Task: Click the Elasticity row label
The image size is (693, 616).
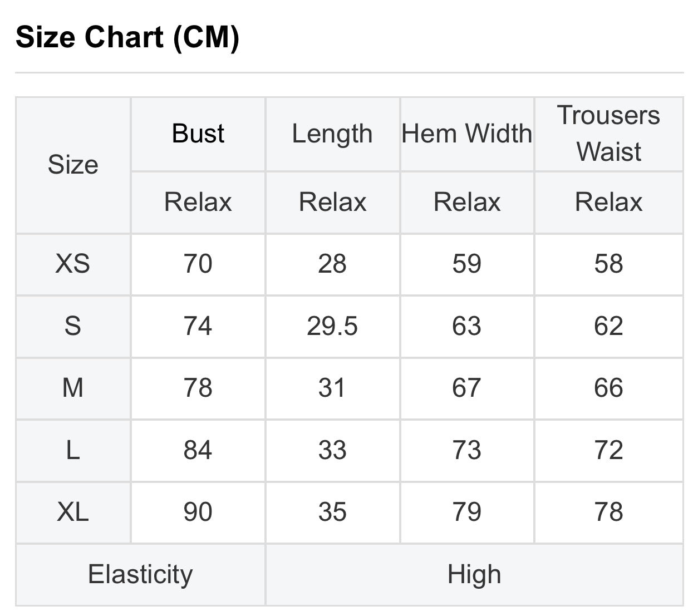Action: click(x=140, y=574)
